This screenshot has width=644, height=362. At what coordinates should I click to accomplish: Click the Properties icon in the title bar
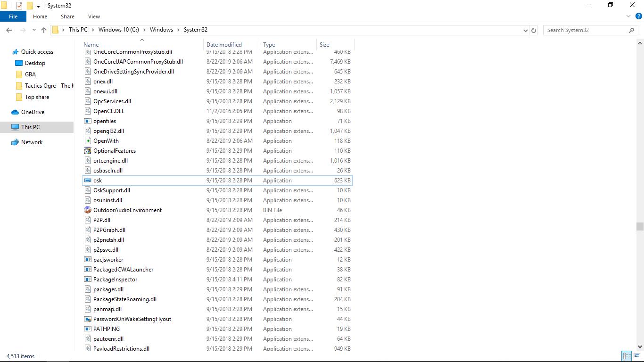pos(19,6)
